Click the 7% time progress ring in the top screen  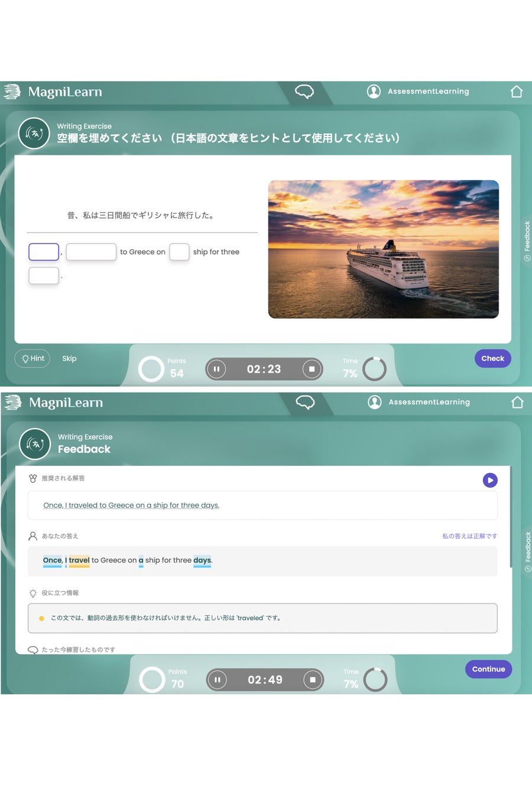tap(374, 369)
